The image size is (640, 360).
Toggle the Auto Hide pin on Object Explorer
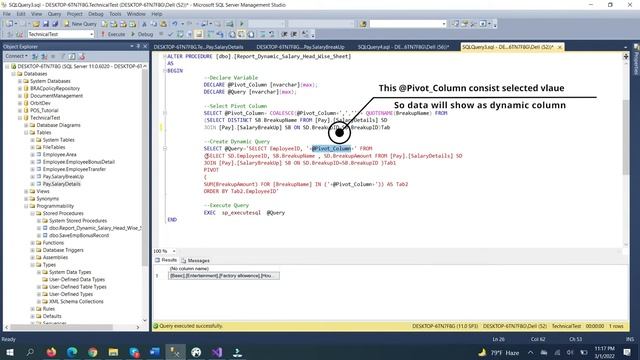click(138, 47)
